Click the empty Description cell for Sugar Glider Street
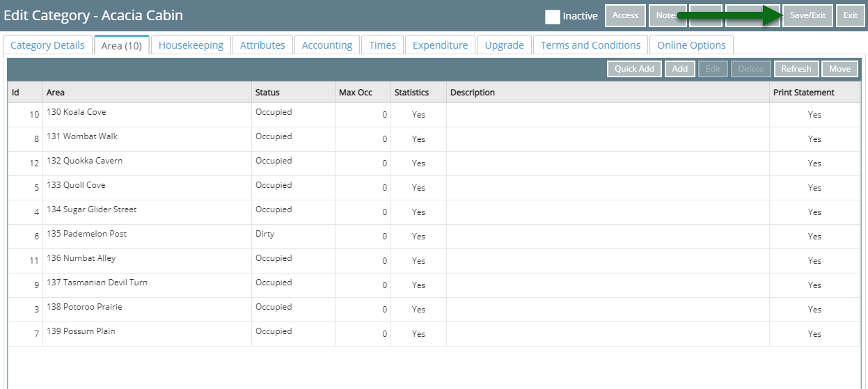Screen dimensions: 868x389 [608, 212]
